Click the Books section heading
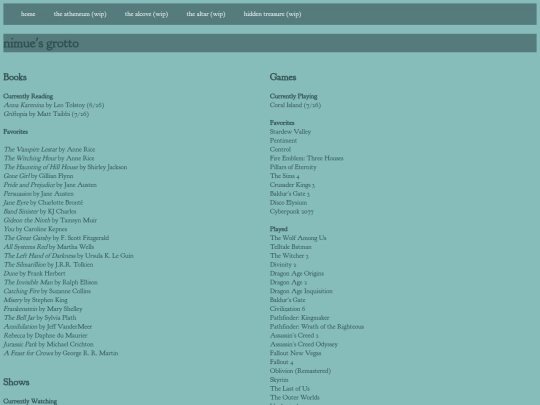Image resolution: width=540 pixels, height=405 pixels. pos(15,77)
